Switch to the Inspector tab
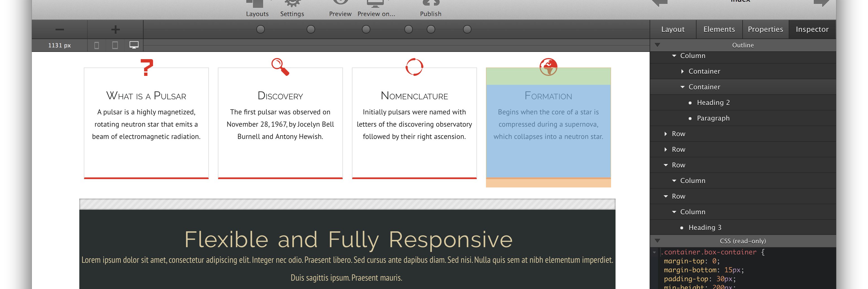The height and width of the screenshot is (289, 868). pos(812,29)
